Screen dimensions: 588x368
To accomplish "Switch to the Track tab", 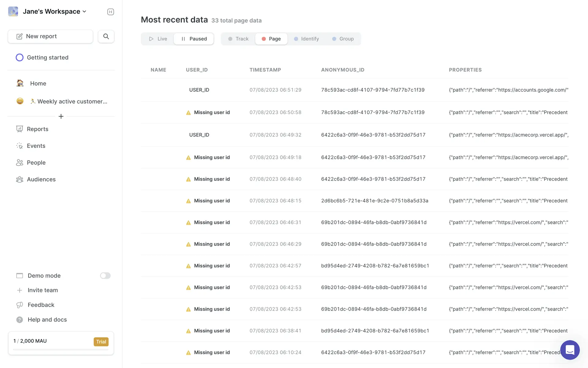I will click(x=238, y=39).
